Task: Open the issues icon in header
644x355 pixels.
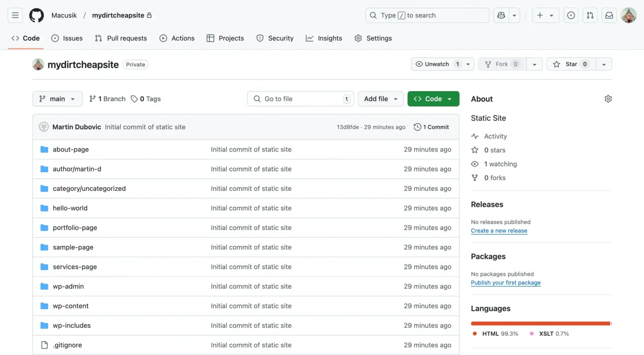Action: tap(571, 15)
